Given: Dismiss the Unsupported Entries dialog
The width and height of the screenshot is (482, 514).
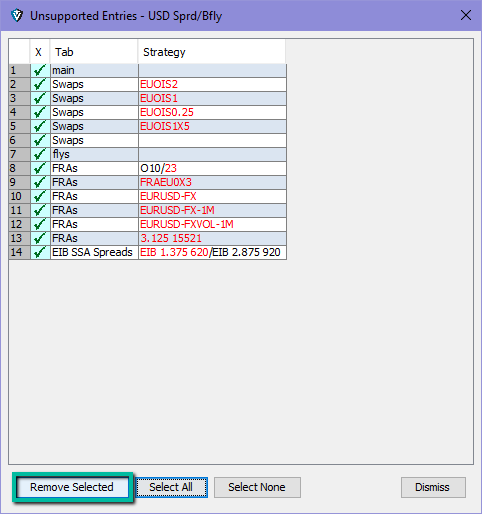Looking at the screenshot, I should [x=433, y=487].
